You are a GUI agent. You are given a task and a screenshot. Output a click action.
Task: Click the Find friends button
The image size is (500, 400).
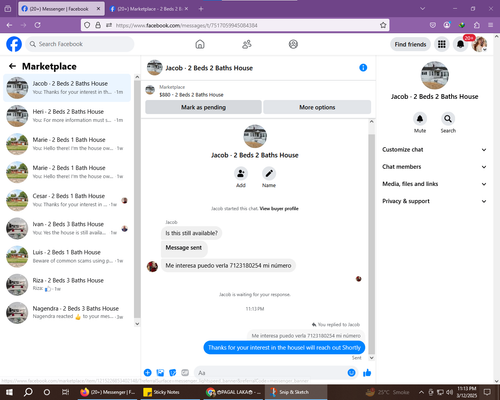tap(410, 44)
